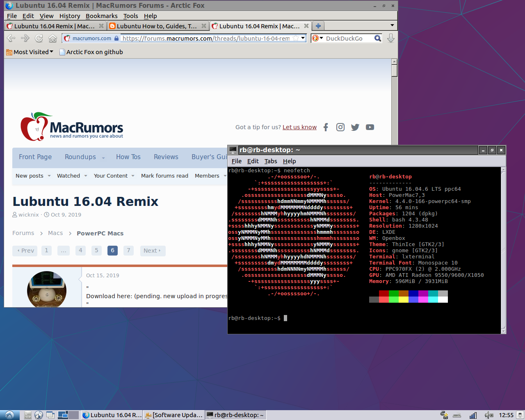This screenshot has width=525, height=420.
Task: Expand the Most Visited bookmarks folder
Action: click(x=30, y=52)
